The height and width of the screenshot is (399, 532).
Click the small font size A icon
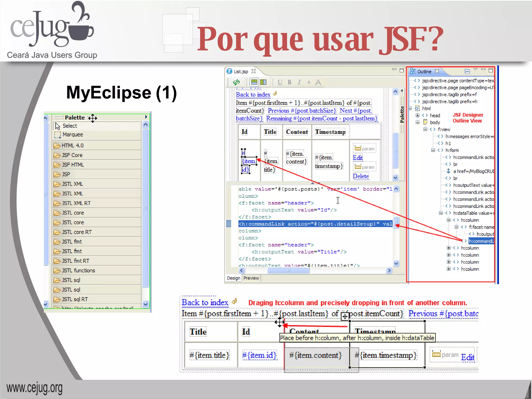tap(309, 82)
